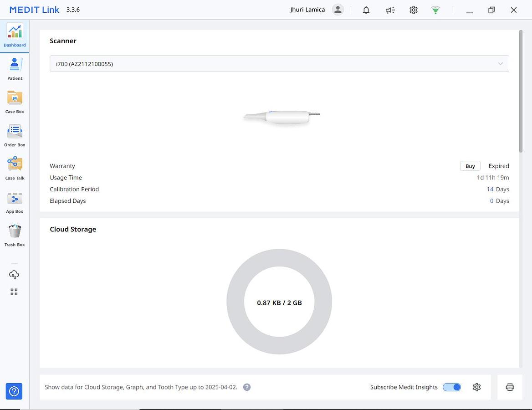Open Medit Insights settings gear
Viewport: 532px width, 410px height.
pyautogui.click(x=477, y=387)
